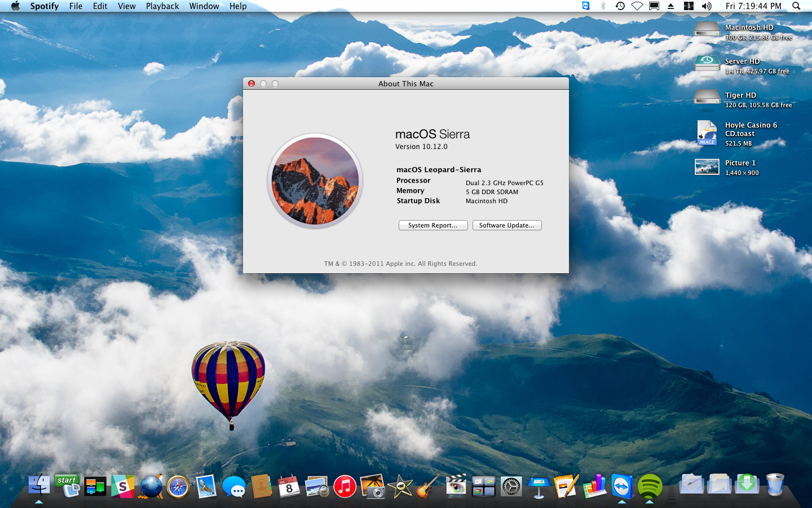The height and width of the screenshot is (508, 812).
Task: Click the macOS Sierra mountain logo
Action: (315, 181)
